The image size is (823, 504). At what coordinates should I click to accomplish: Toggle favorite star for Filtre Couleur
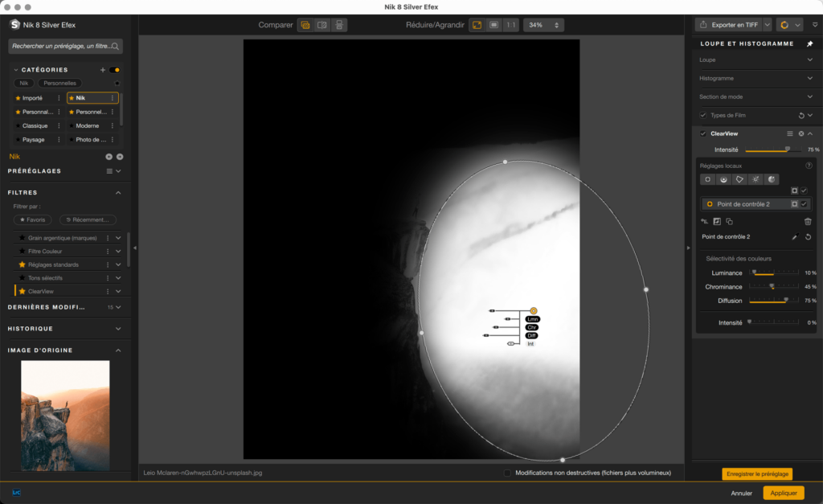click(x=22, y=252)
